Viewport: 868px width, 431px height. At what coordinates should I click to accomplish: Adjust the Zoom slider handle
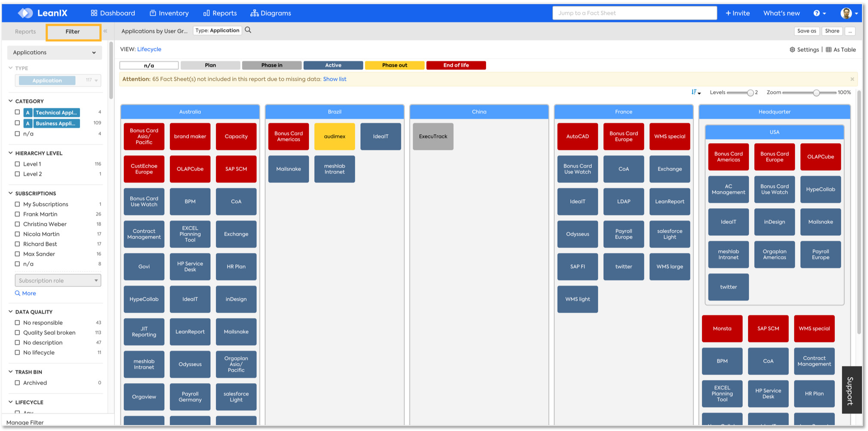coord(816,93)
